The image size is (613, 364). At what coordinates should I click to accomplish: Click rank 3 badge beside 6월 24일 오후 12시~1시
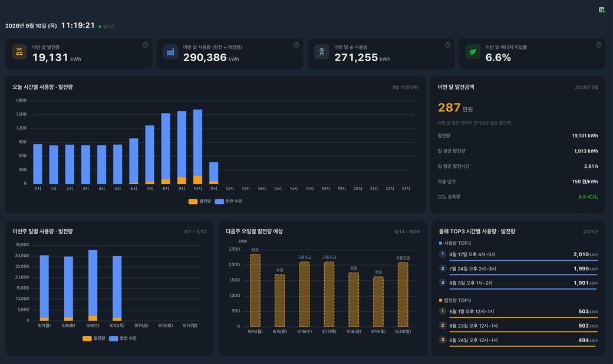click(x=443, y=340)
